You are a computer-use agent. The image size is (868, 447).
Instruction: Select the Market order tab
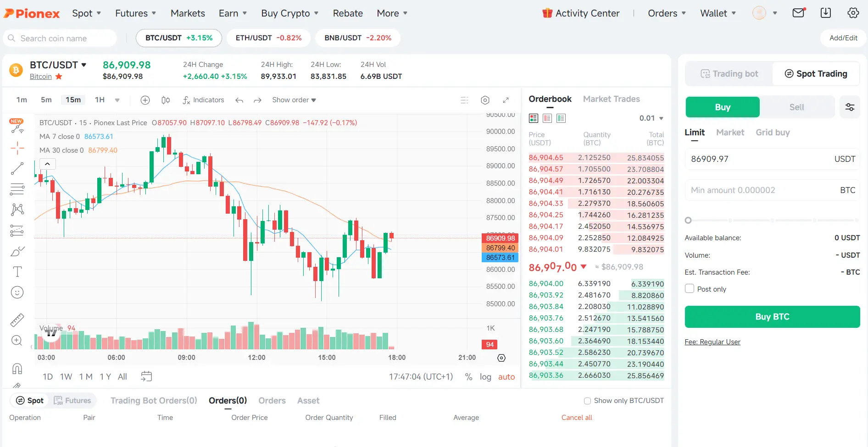(730, 132)
